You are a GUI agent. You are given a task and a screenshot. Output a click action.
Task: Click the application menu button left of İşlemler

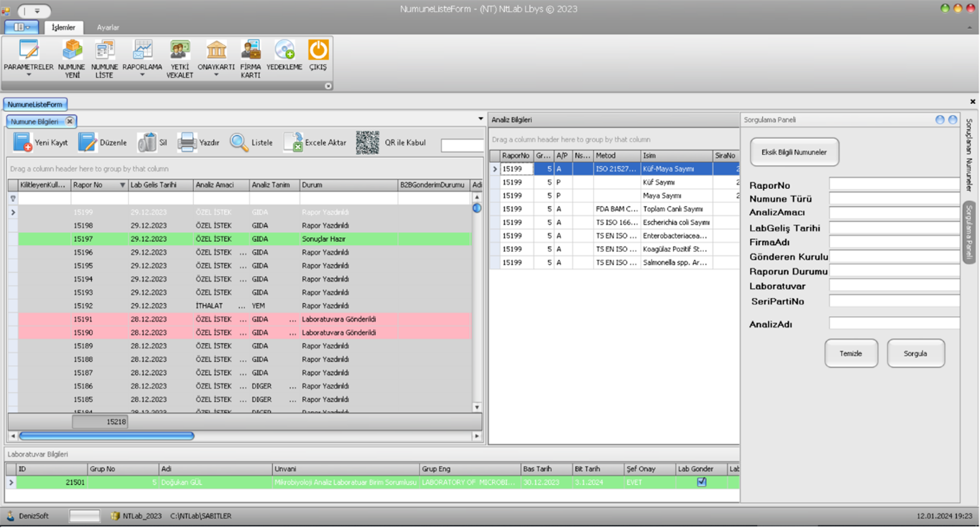pos(22,27)
